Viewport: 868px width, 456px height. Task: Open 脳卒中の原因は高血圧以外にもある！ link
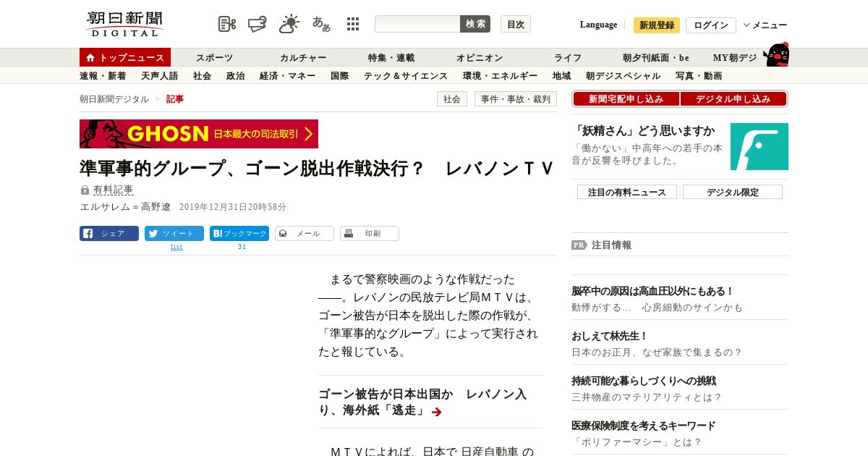653,291
